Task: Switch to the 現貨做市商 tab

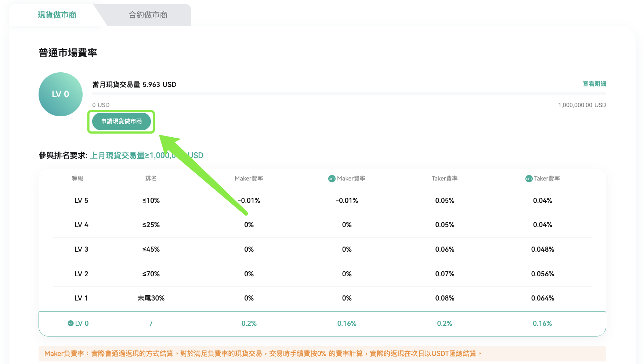Action: (x=57, y=15)
